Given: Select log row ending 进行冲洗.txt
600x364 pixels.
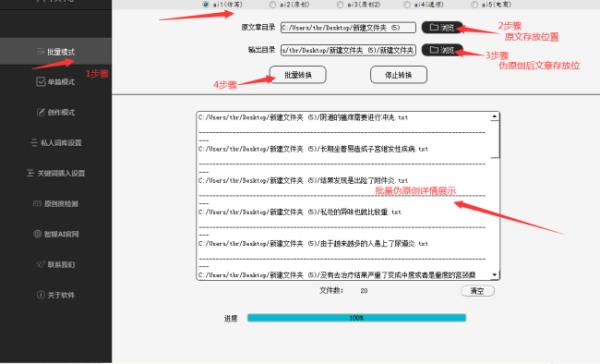Looking at the screenshot, I should [x=303, y=118].
